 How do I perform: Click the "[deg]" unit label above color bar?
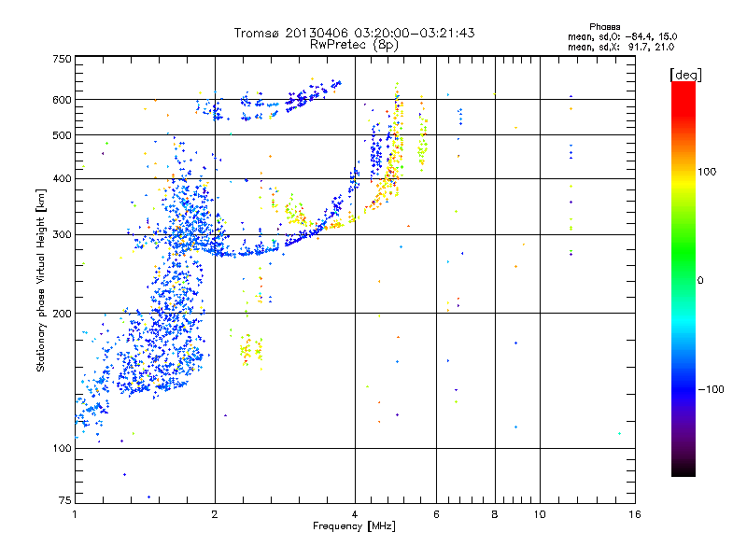685,75
